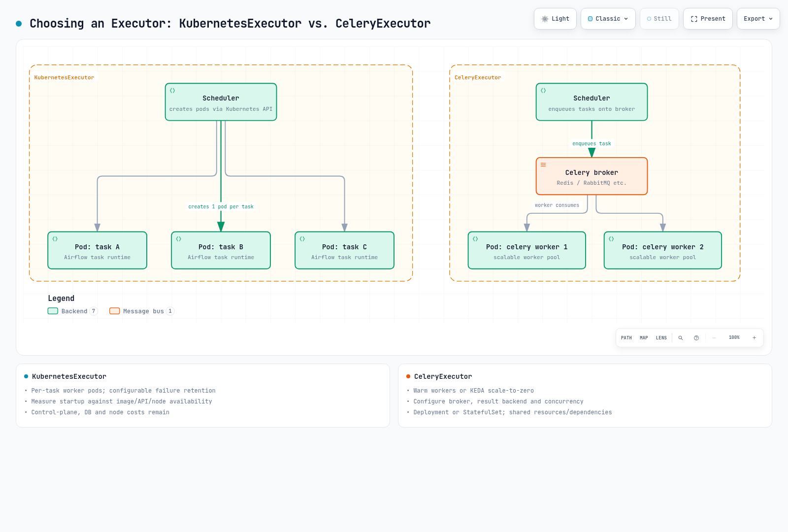This screenshot has height=532, width=788.
Task: Click 'Control-plane, DB and node costs remain' bullet
Action: [x=100, y=412]
